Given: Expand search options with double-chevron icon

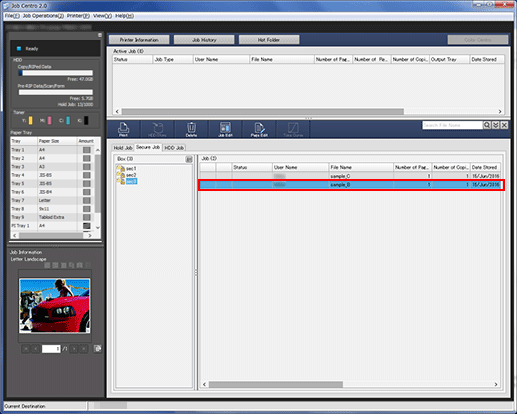Looking at the screenshot, I should 496,125.
